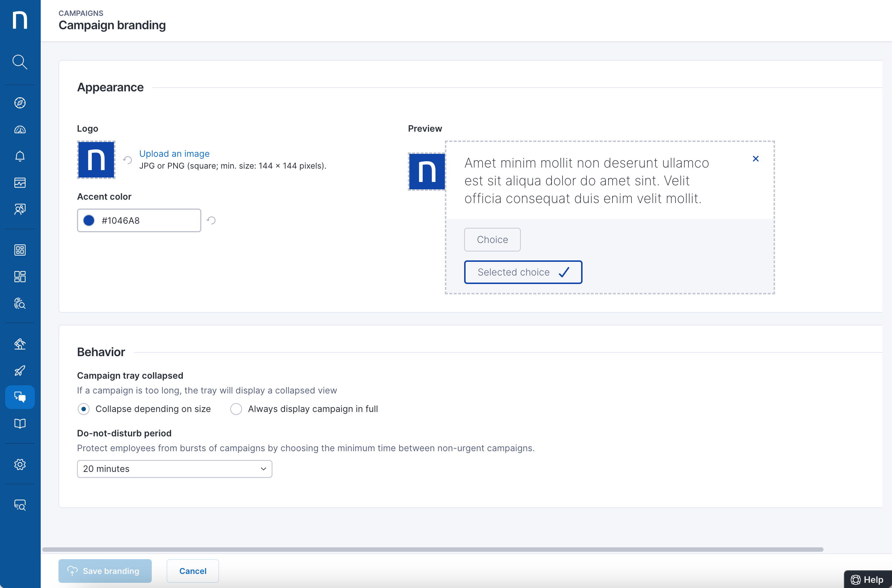This screenshot has width=892, height=588.
Task: Click the Upload an image link
Action: (174, 154)
